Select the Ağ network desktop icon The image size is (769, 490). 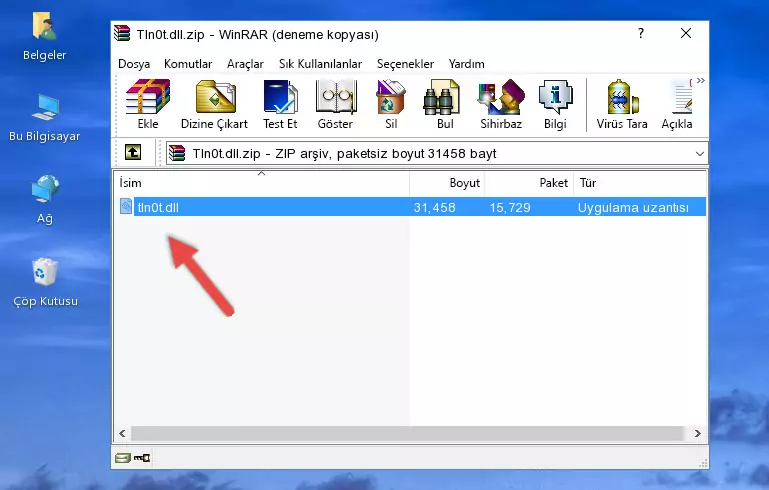point(45,199)
